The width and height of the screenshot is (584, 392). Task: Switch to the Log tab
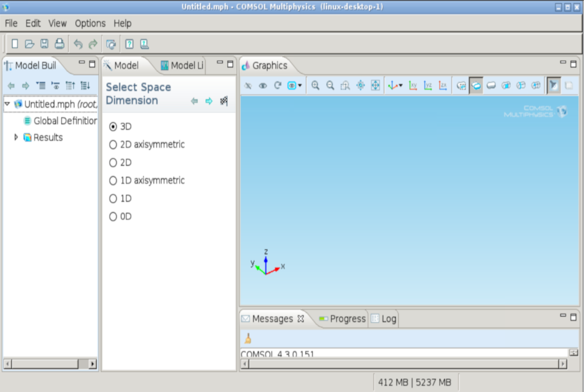[x=384, y=319]
